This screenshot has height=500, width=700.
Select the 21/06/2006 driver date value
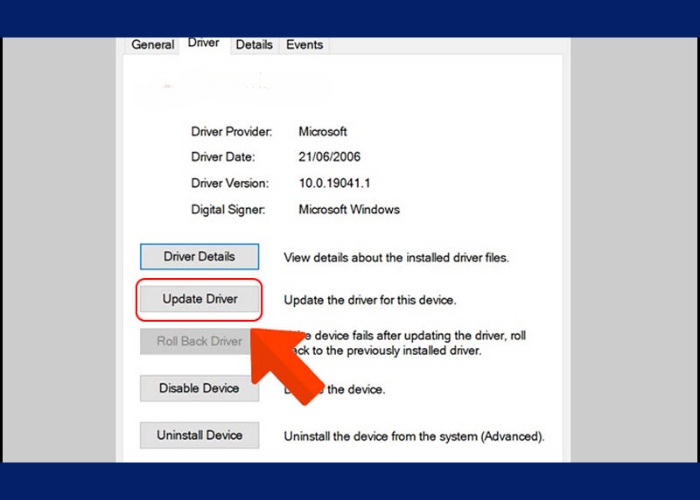pos(329,157)
